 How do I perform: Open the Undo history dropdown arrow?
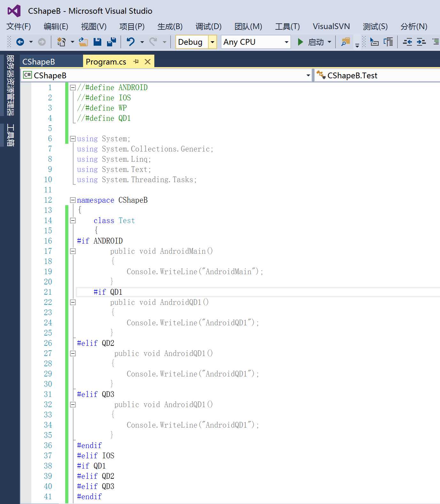pos(142,42)
